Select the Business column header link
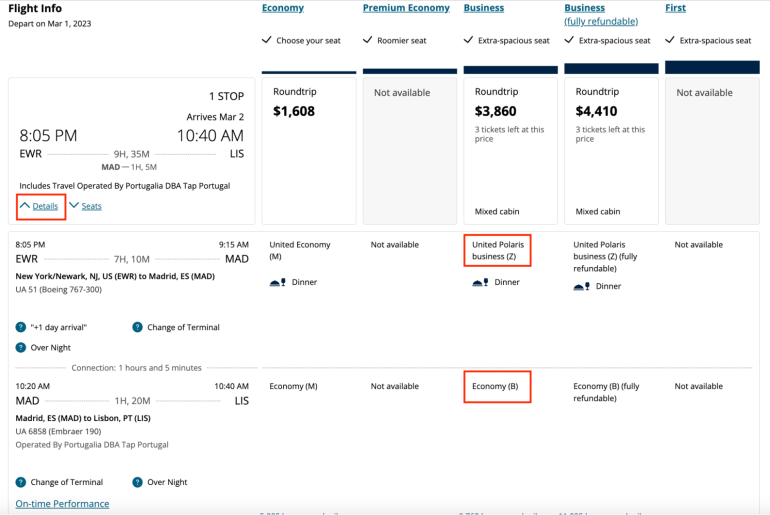Viewport: 770px width, 515px height. 484,8
